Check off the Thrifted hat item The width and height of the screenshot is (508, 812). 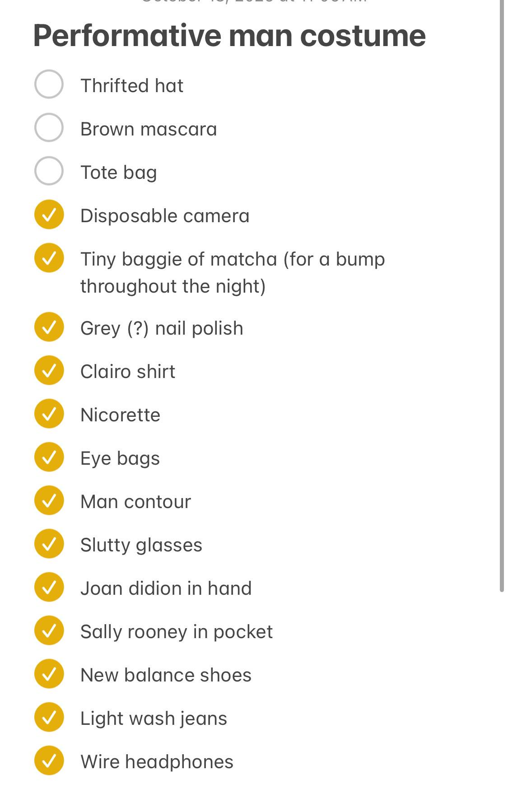point(49,84)
